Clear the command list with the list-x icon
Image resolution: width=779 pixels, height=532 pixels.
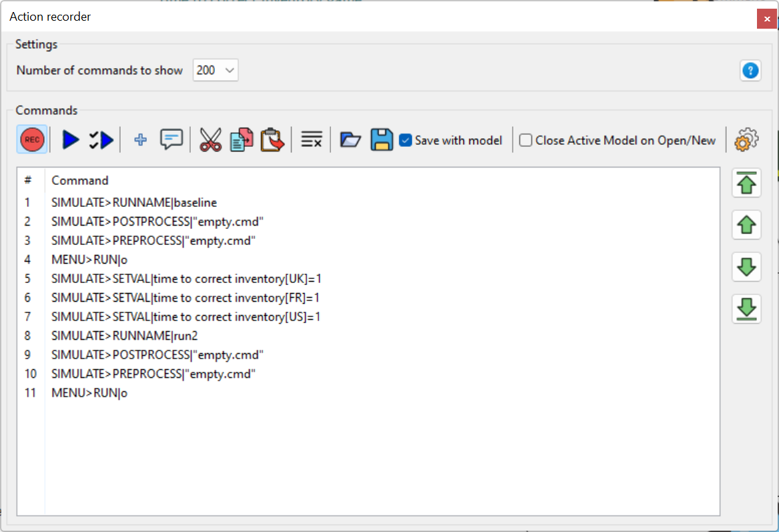coord(311,139)
